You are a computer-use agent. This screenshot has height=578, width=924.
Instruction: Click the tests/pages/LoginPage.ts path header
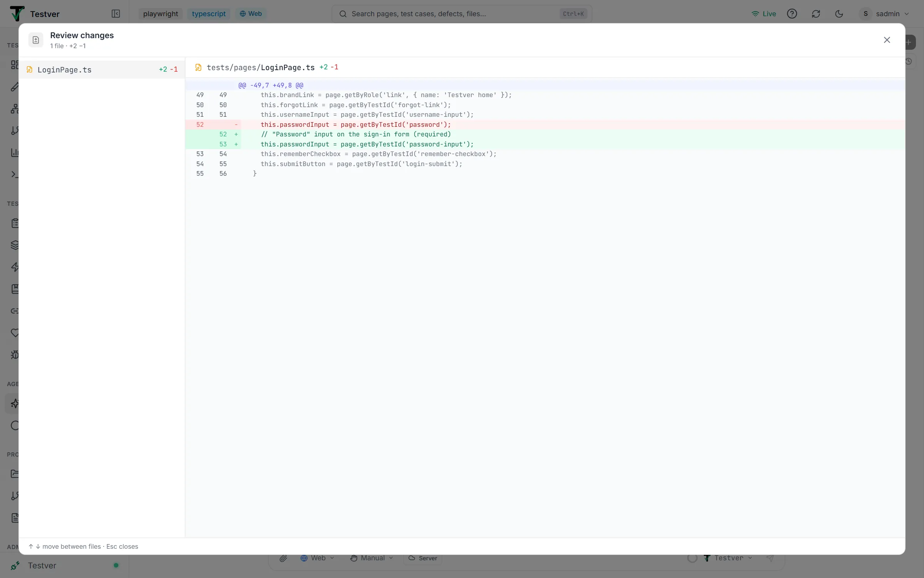point(261,67)
